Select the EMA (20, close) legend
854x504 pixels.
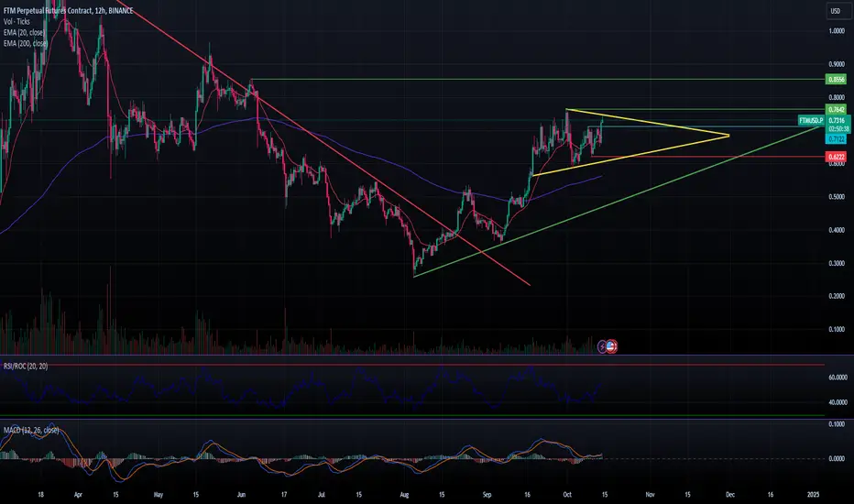[24, 33]
